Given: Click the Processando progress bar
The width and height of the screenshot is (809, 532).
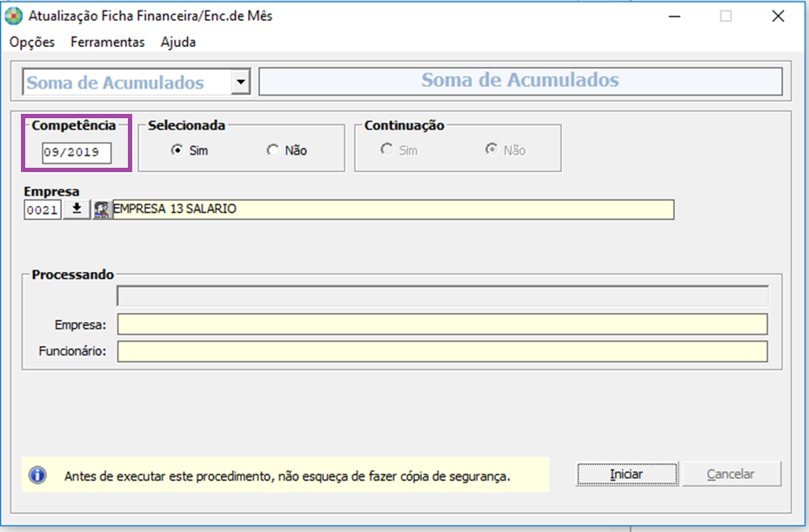Looking at the screenshot, I should [443, 296].
